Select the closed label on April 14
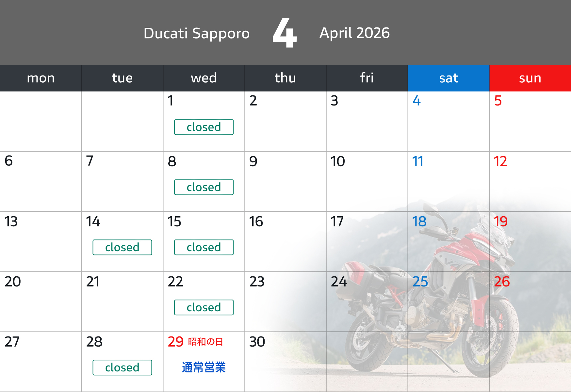This screenshot has height=392, width=571. 122,247
